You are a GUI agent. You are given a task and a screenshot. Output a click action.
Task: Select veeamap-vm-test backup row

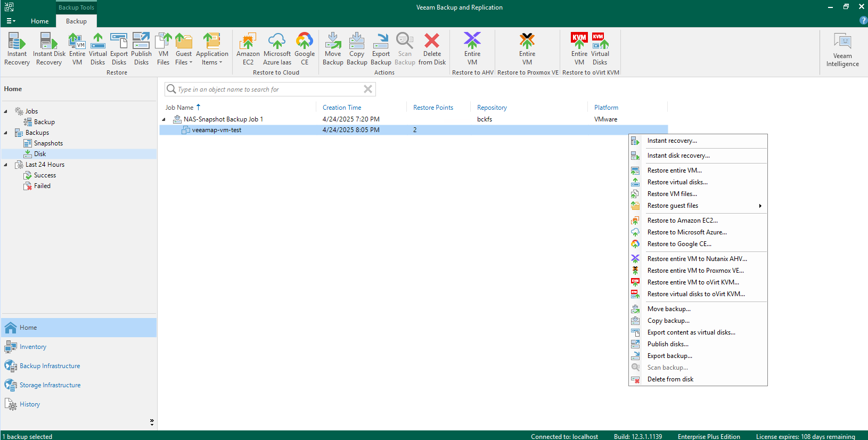(x=413, y=130)
